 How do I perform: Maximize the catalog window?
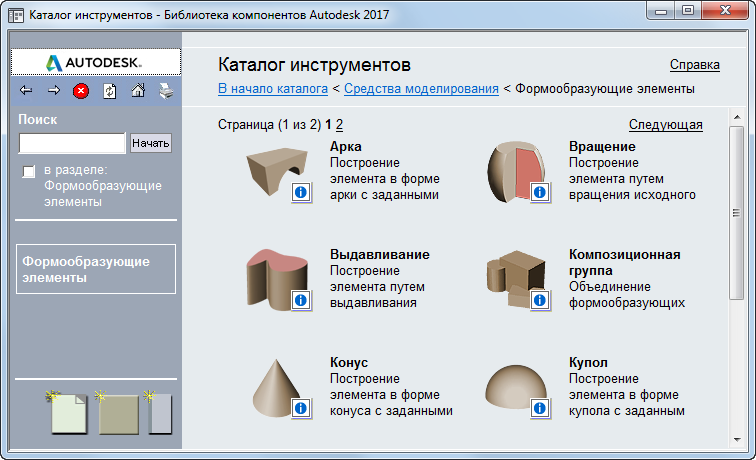pos(688,11)
